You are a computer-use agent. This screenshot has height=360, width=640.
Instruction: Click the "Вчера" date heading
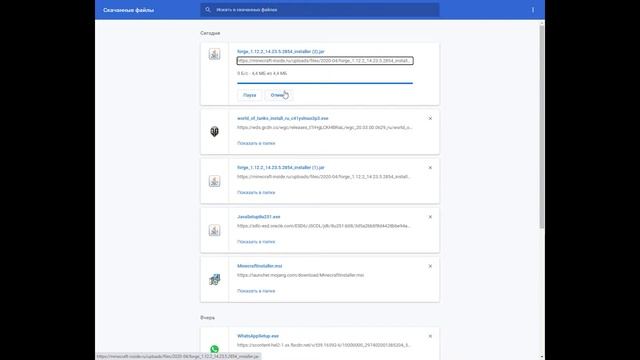pyautogui.click(x=207, y=318)
